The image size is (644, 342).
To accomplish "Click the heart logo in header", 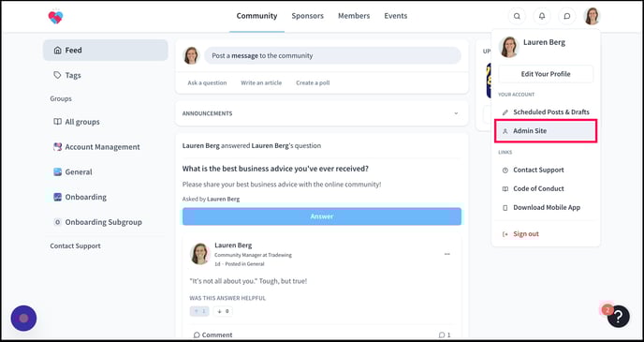I will point(55,17).
